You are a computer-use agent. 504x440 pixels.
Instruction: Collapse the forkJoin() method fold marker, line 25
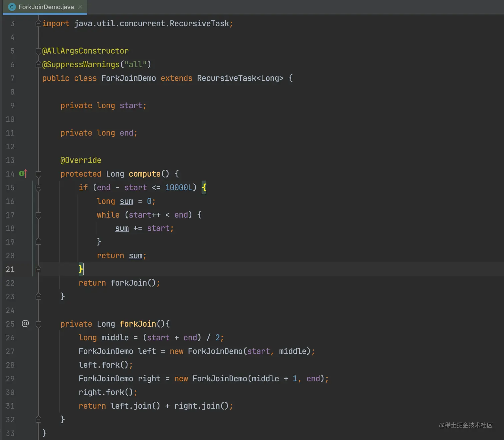tap(38, 324)
